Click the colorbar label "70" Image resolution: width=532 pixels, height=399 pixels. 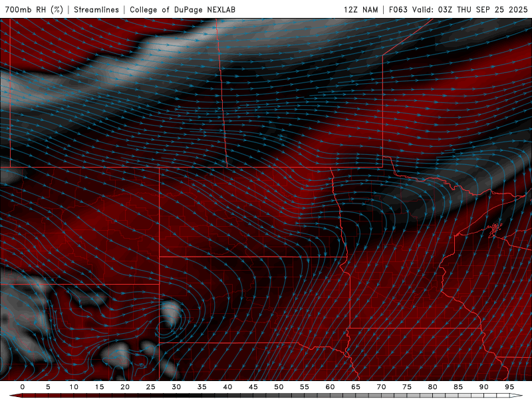click(x=381, y=387)
